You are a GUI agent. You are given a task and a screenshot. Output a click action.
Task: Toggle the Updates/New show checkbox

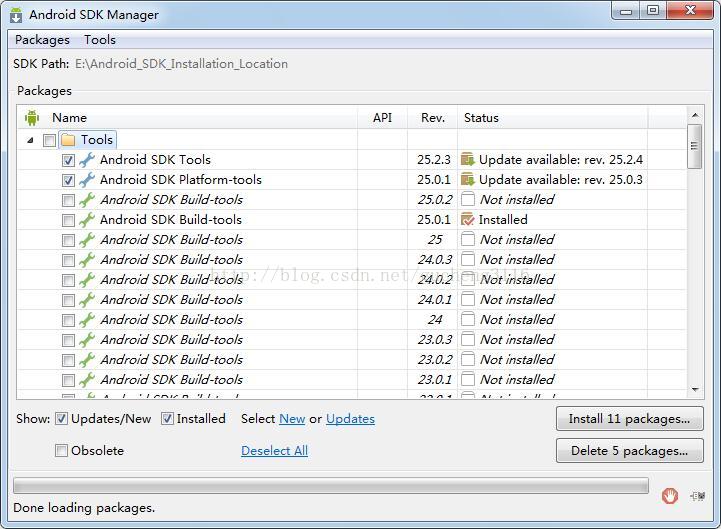click(61, 419)
